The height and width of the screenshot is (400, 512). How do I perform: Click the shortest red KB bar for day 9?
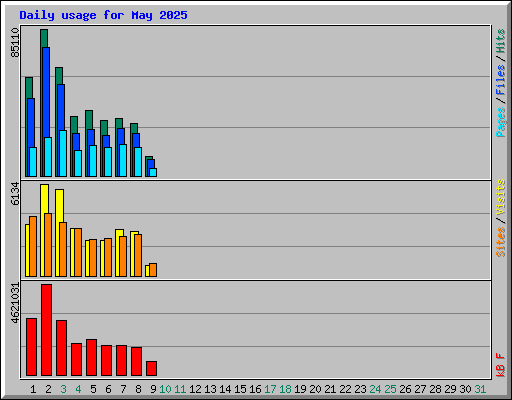coord(152,368)
